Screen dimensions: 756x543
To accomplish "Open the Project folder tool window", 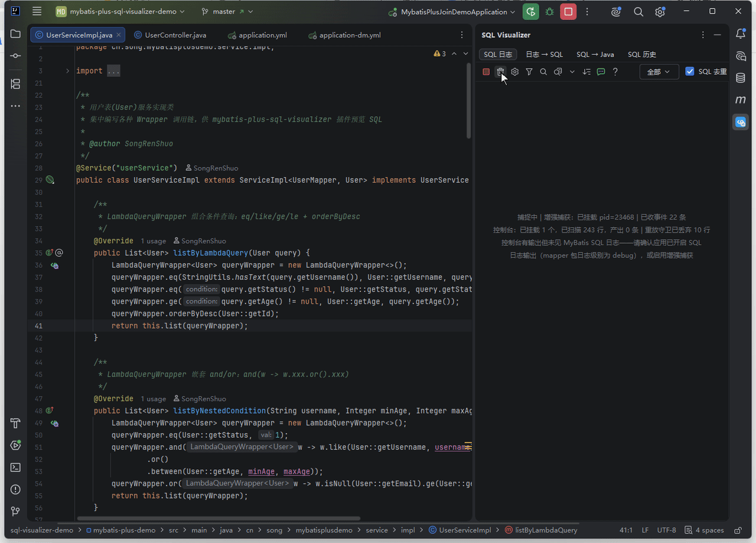I will [15, 34].
